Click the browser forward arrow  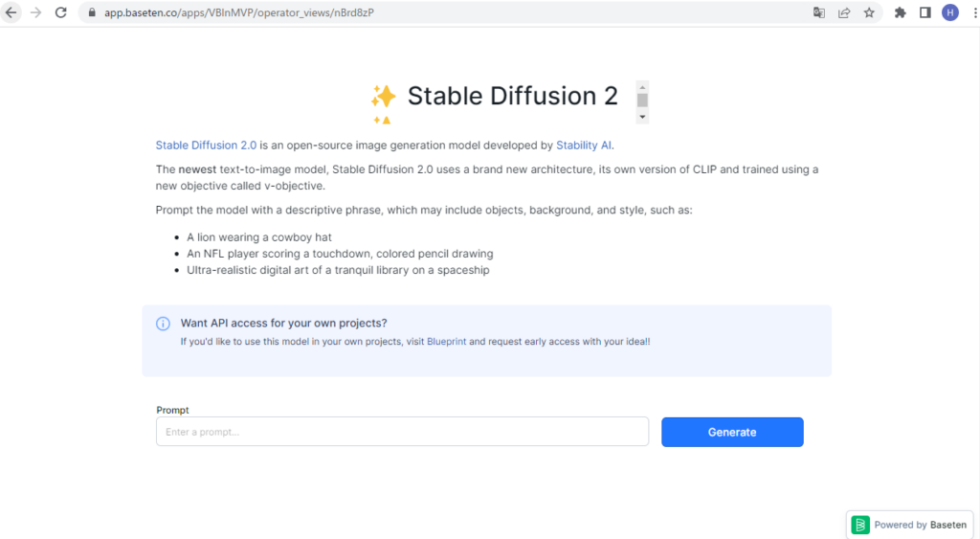(35, 12)
